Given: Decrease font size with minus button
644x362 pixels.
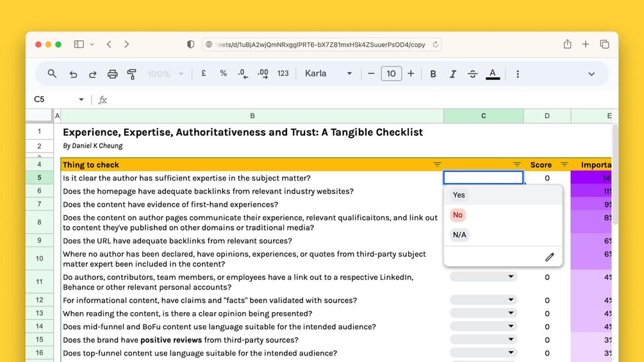Looking at the screenshot, I should pyautogui.click(x=371, y=74).
